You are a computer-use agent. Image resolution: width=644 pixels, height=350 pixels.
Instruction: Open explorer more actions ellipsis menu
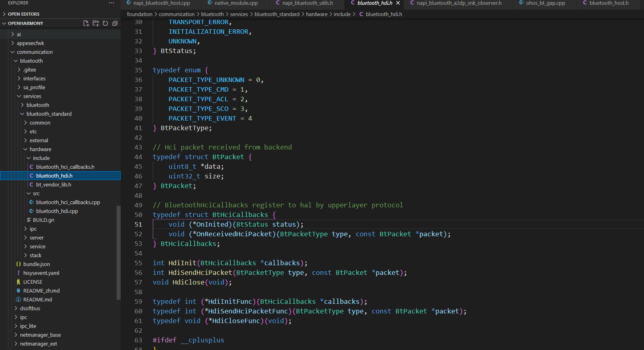[x=111, y=3]
